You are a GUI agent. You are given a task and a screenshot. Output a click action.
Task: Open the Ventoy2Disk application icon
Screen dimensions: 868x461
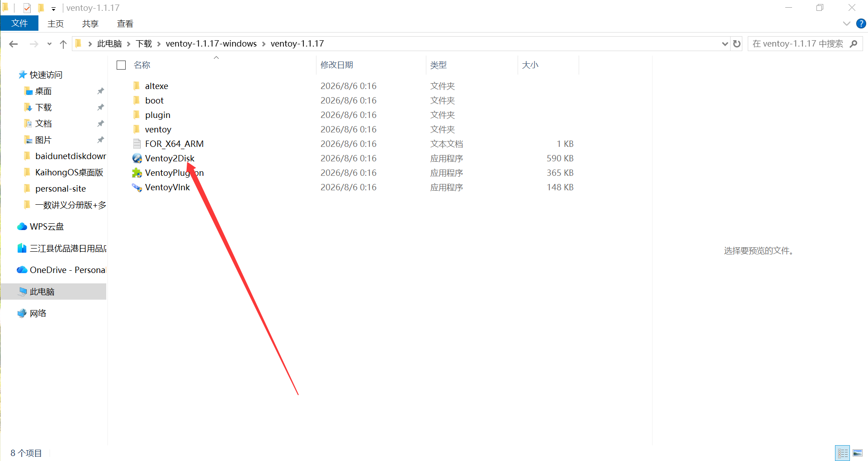pos(137,158)
